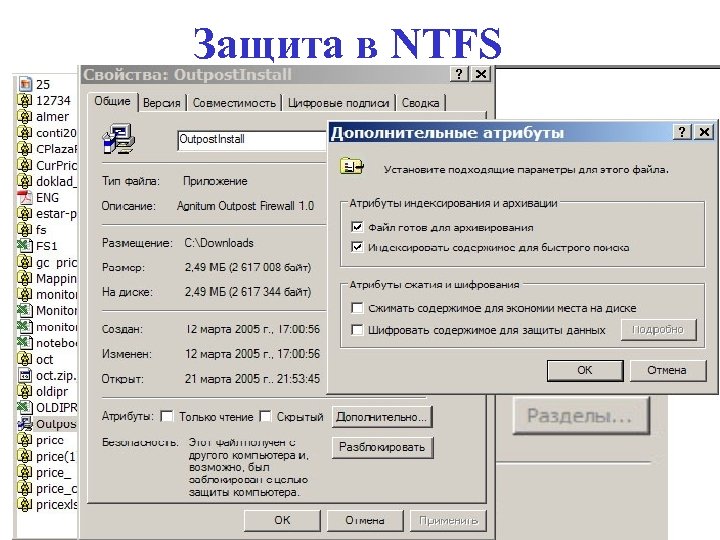Viewport: 720px width, 540px height.
Task: Switch to Цифровые подписи tab
Action: [x=338, y=103]
